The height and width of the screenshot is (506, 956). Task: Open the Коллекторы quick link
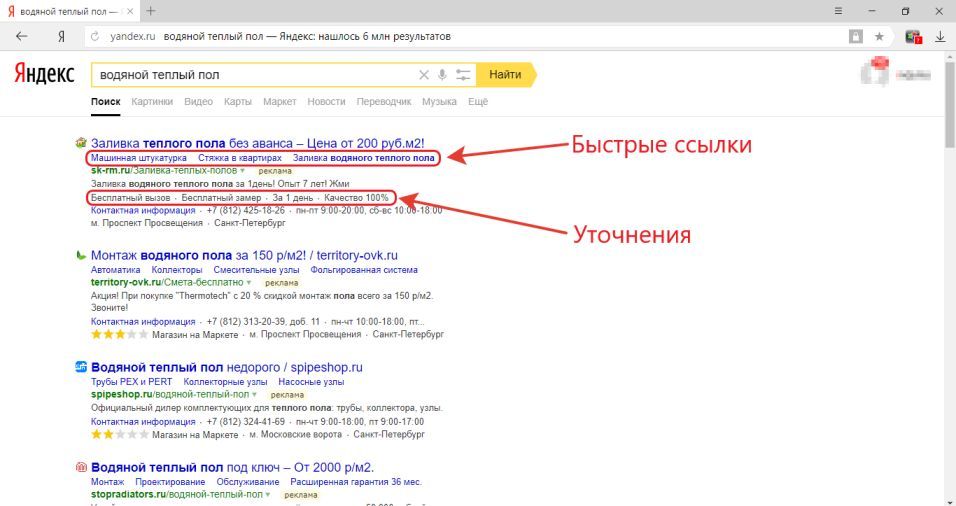[177, 269]
